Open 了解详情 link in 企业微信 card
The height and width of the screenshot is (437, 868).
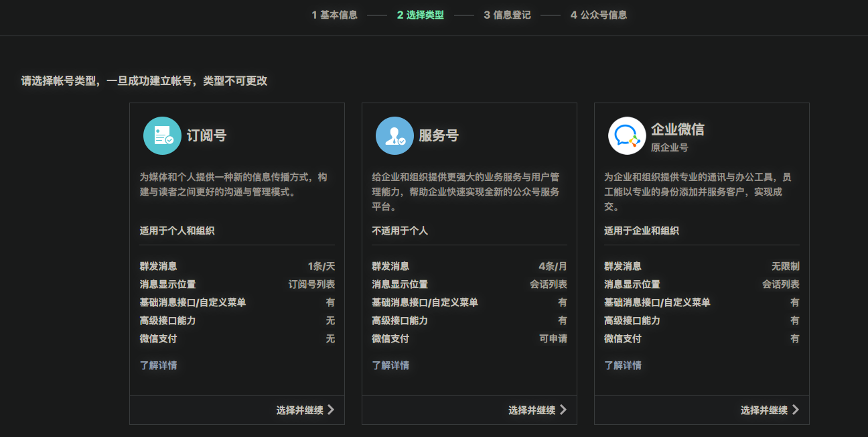point(623,365)
